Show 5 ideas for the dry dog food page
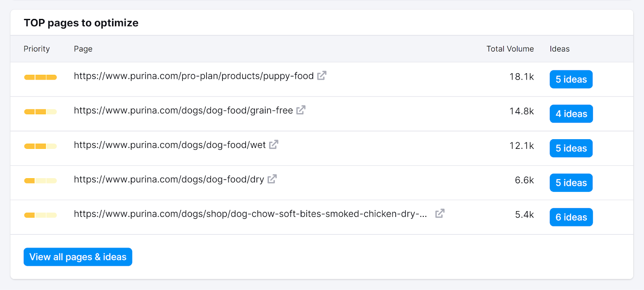644x290 pixels. tap(571, 182)
